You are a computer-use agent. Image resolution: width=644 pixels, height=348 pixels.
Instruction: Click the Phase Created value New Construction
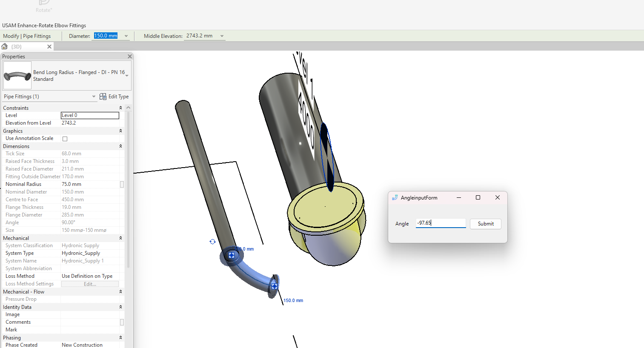[x=82, y=345]
